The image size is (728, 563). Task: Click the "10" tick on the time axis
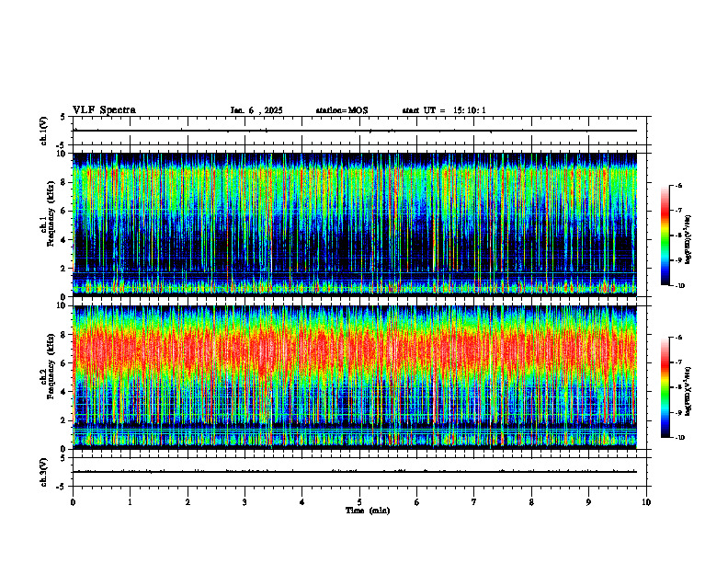646,502
